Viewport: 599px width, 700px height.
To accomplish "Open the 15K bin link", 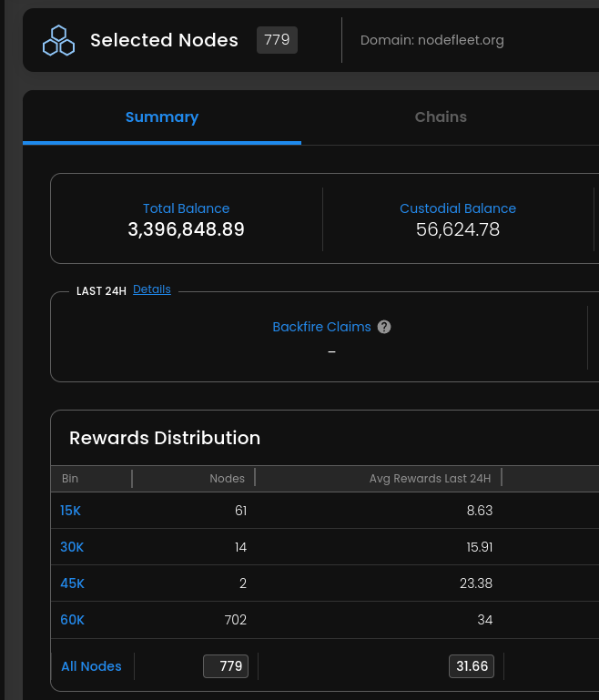I will point(70,511).
